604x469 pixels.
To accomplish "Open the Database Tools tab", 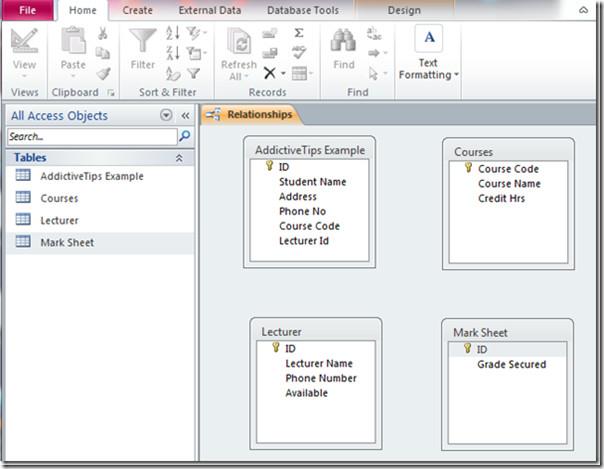I will tap(302, 10).
